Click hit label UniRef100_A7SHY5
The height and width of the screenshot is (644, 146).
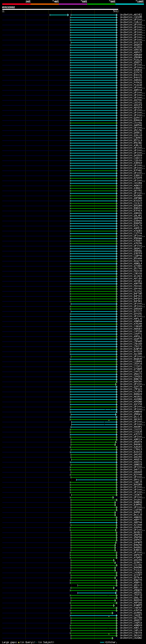(x=131, y=178)
